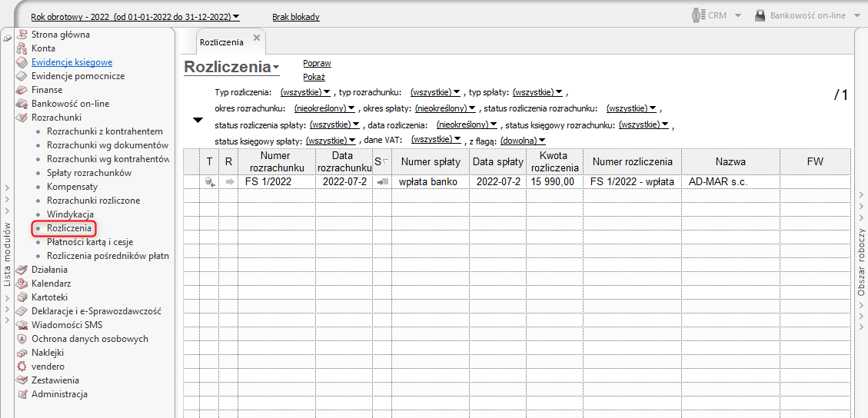Click the Naklejki module icon
868x418 pixels.
click(x=22, y=353)
